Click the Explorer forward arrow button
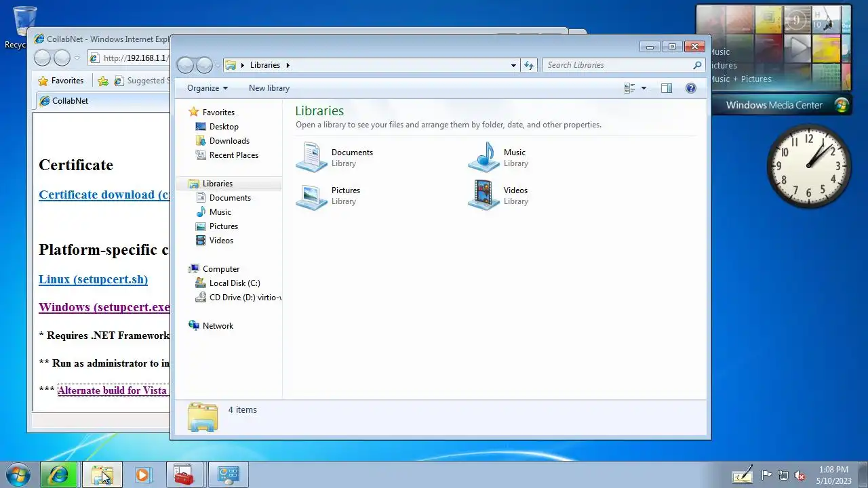This screenshot has height=488, width=868. (x=204, y=65)
